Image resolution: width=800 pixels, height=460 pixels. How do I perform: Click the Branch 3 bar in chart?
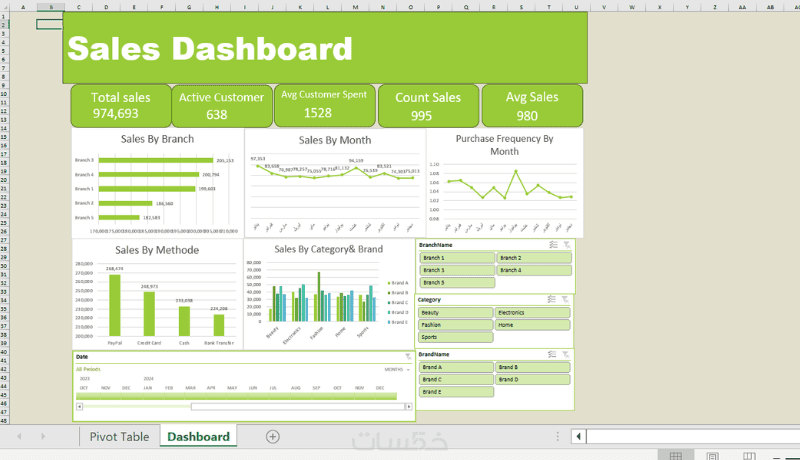[x=156, y=160]
